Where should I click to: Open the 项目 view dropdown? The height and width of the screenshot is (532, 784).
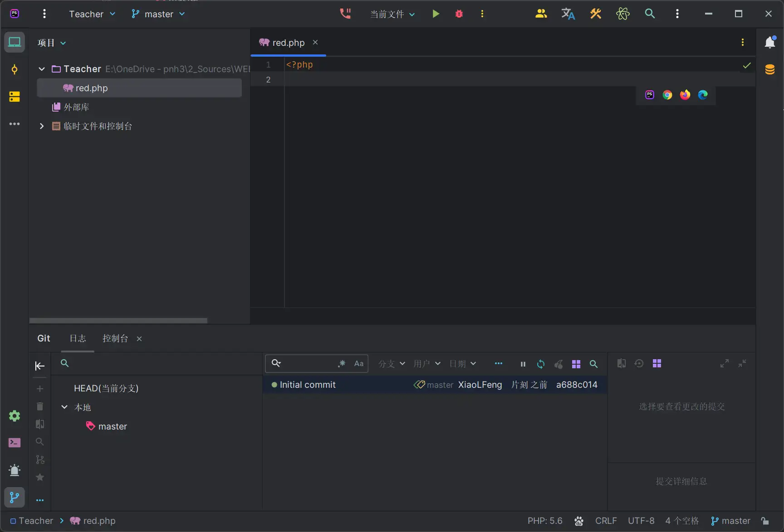point(52,43)
